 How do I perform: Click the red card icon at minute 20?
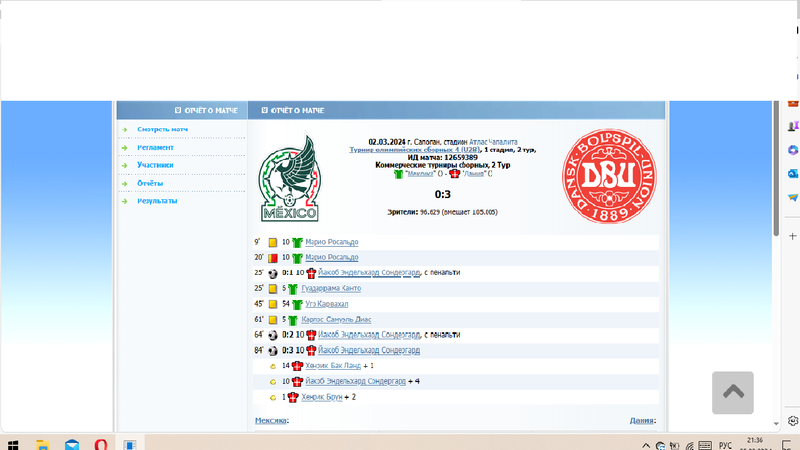tap(273, 258)
